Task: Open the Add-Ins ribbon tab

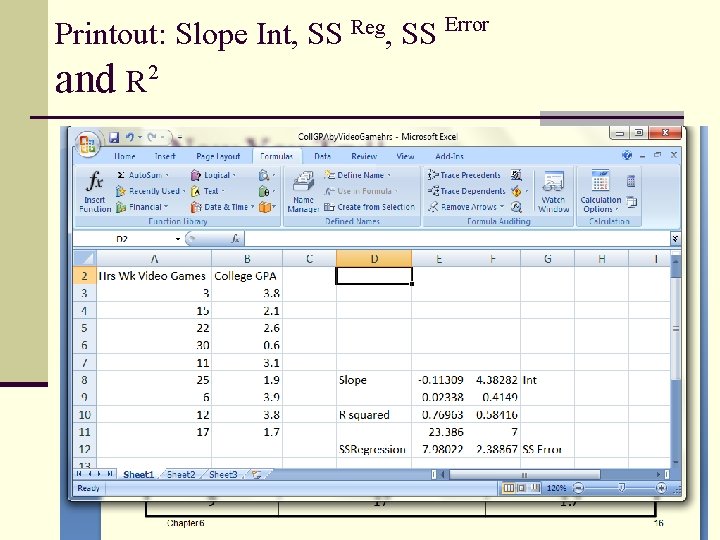Action: coord(449,156)
